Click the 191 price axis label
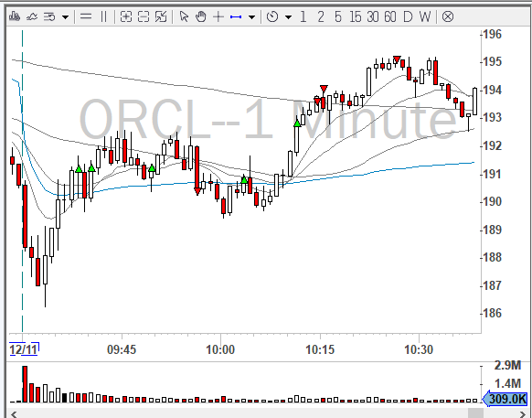532x418 pixels. tap(492, 174)
